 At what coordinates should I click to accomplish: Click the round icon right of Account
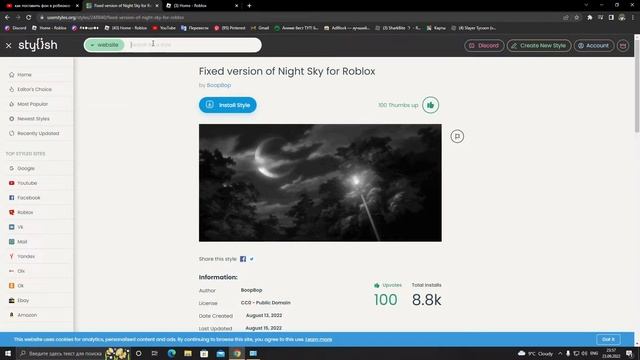pos(623,45)
